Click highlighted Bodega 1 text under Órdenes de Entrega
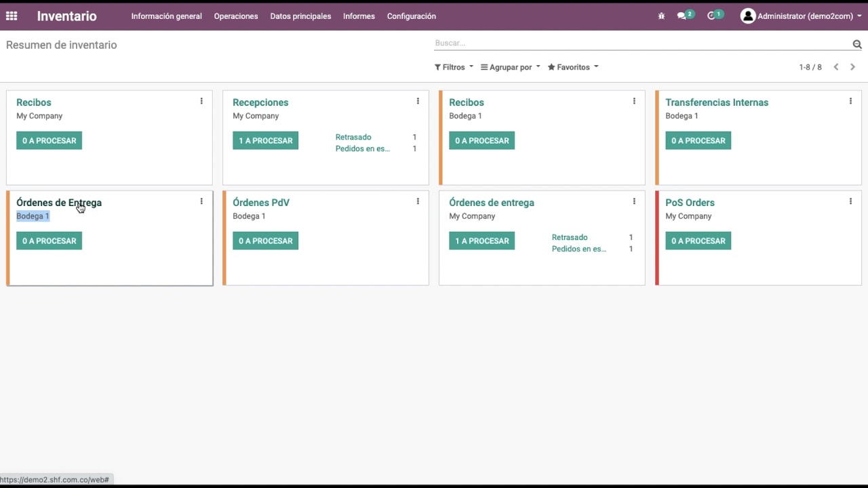This screenshot has height=488, width=868. point(33,216)
